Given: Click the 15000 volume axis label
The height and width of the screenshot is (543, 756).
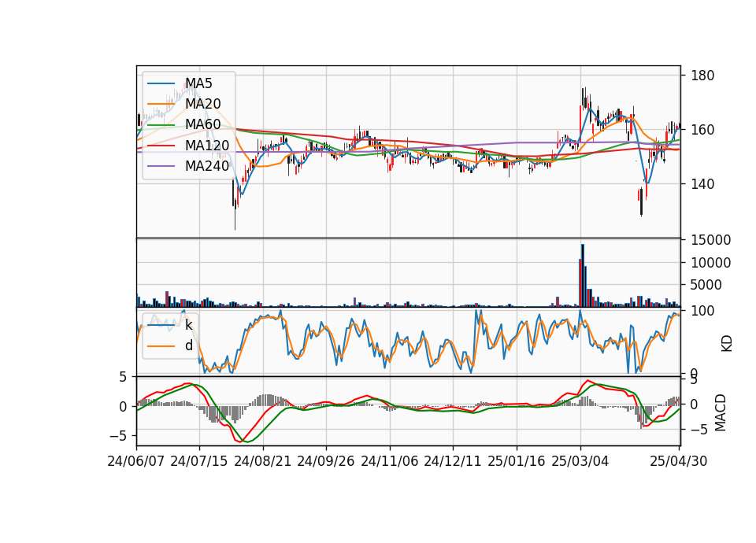Looking at the screenshot, I should pos(710,240).
